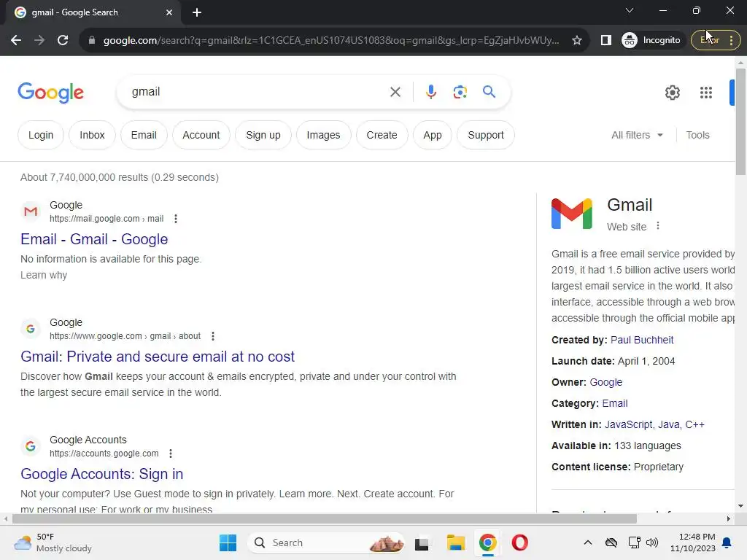Open more options for gmail about result
The height and width of the screenshot is (560, 747).
point(213,336)
